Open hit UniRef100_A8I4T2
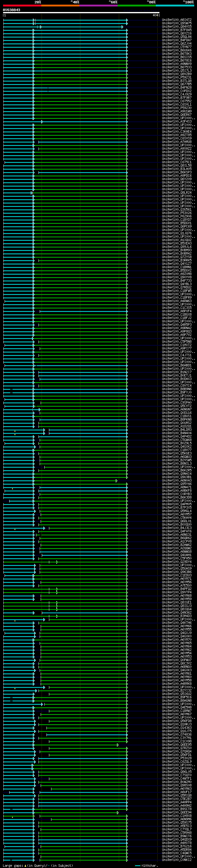The height and width of the screenshot is (868, 197). click(x=177, y=20)
